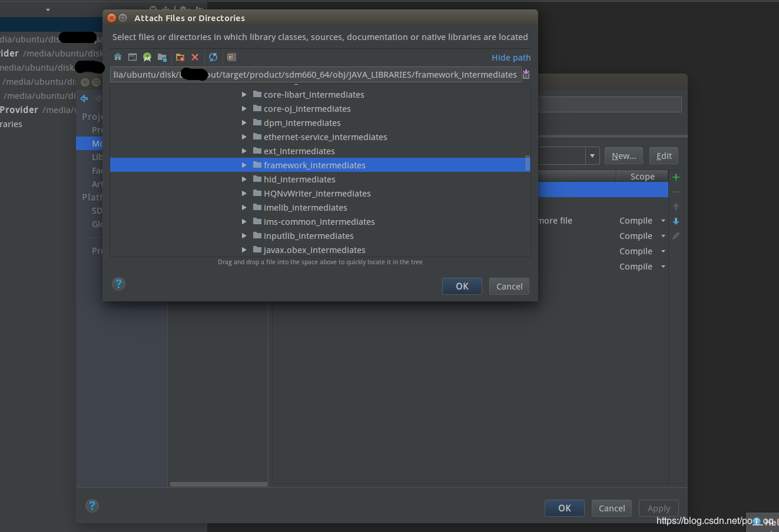The height and width of the screenshot is (532, 779).
Task: Click OK in Project Structure window
Action: pos(565,508)
